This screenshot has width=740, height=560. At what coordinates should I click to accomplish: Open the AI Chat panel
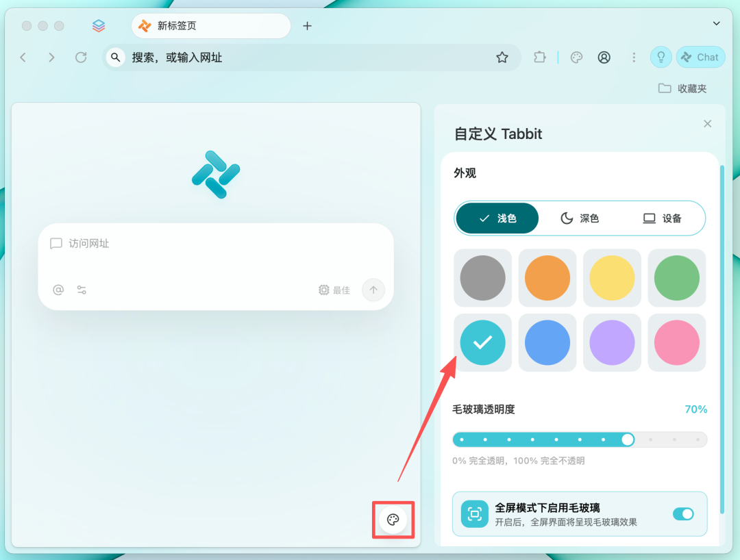click(x=700, y=57)
